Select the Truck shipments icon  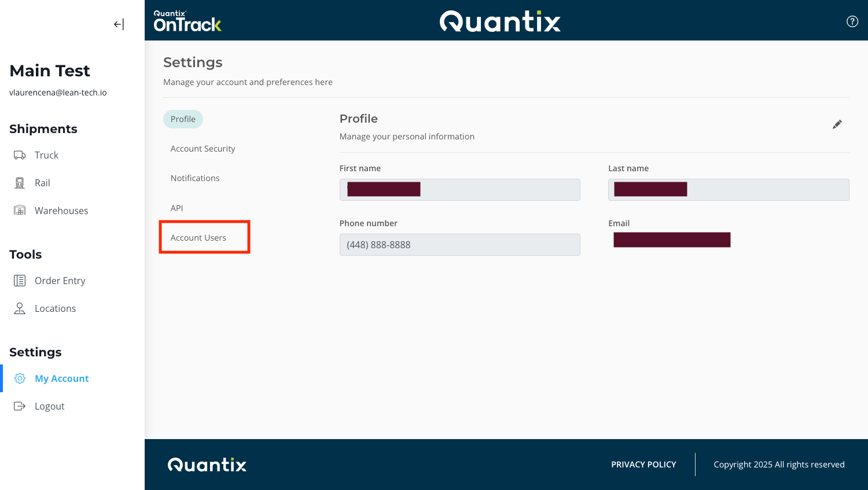click(19, 154)
